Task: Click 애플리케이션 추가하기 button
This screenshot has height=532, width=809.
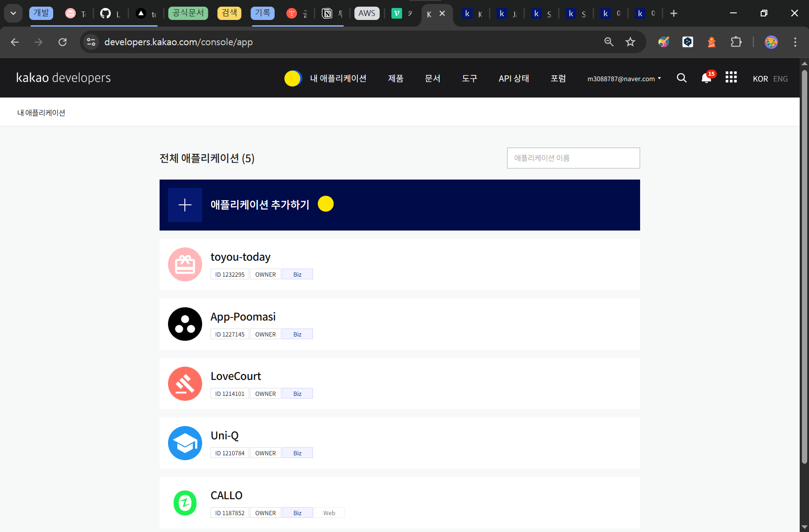Action: tap(400, 205)
